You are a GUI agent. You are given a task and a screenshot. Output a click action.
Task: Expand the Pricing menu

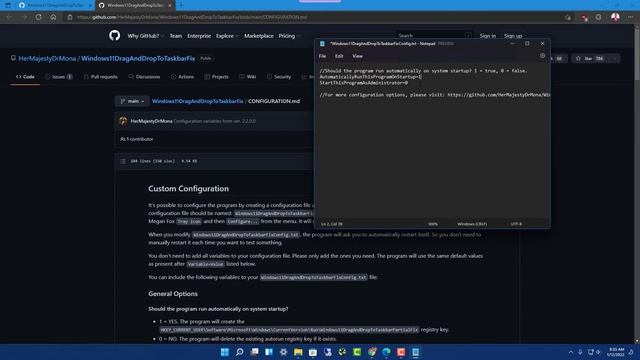(289, 36)
